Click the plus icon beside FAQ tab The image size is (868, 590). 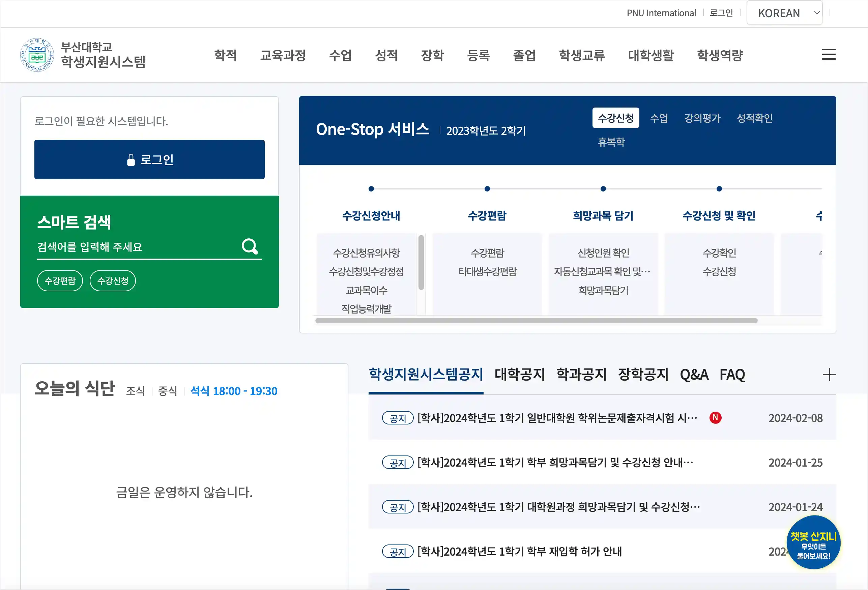tap(829, 375)
